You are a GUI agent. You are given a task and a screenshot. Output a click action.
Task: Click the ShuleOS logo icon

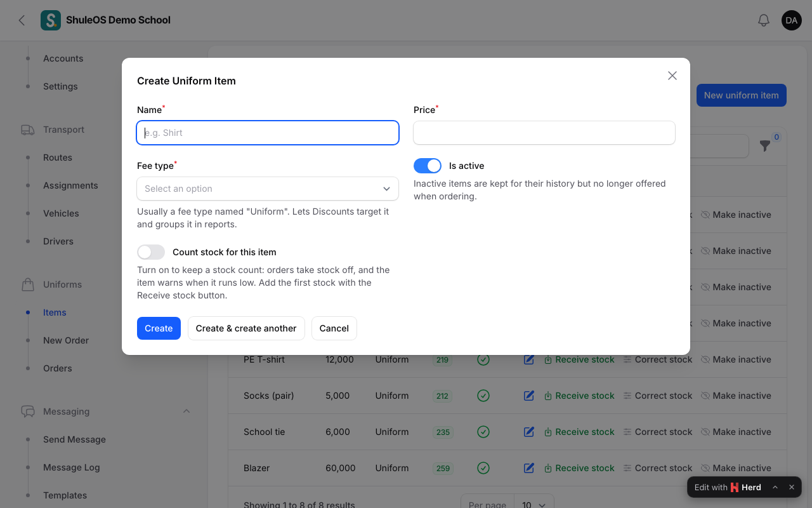[51, 20]
